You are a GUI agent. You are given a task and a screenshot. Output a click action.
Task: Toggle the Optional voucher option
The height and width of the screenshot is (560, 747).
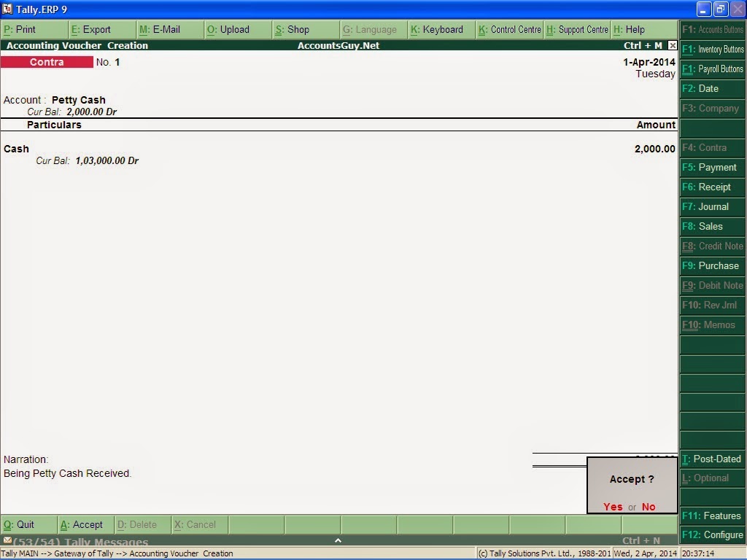[x=712, y=478]
